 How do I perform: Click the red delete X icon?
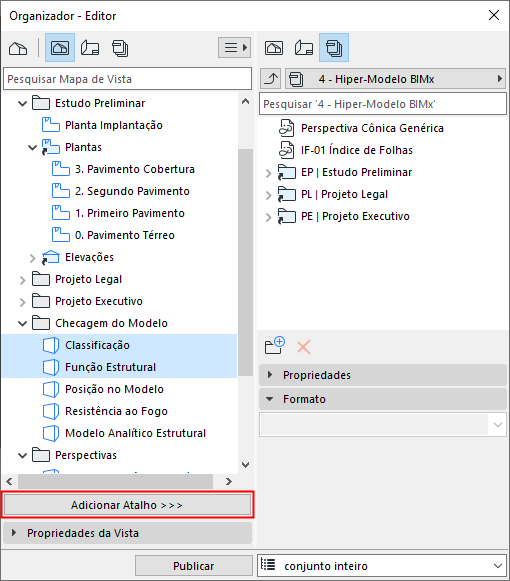pos(304,347)
